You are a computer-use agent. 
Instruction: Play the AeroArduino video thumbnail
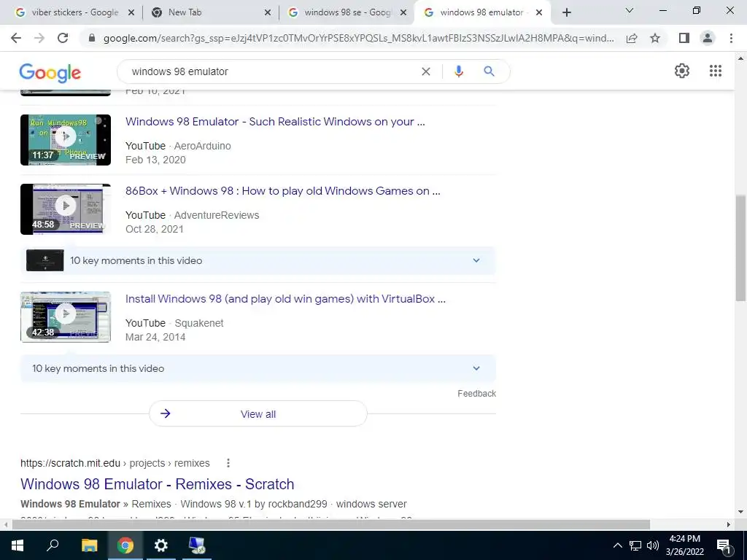pos(66,140)
